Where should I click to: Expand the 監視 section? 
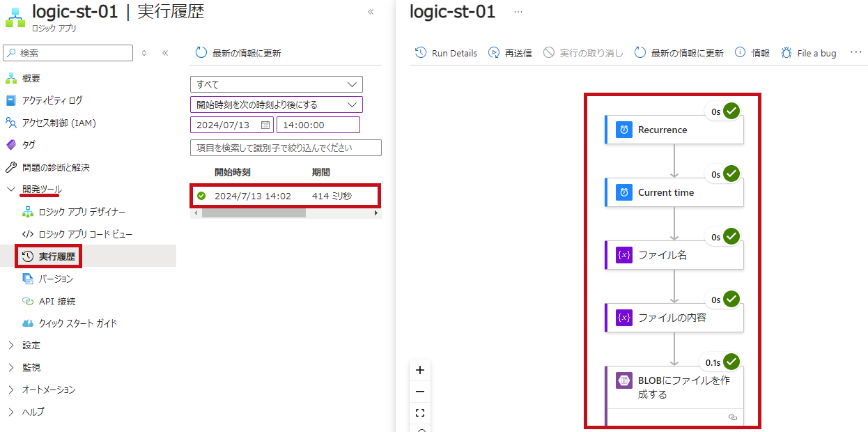click(x=10, y=367)
